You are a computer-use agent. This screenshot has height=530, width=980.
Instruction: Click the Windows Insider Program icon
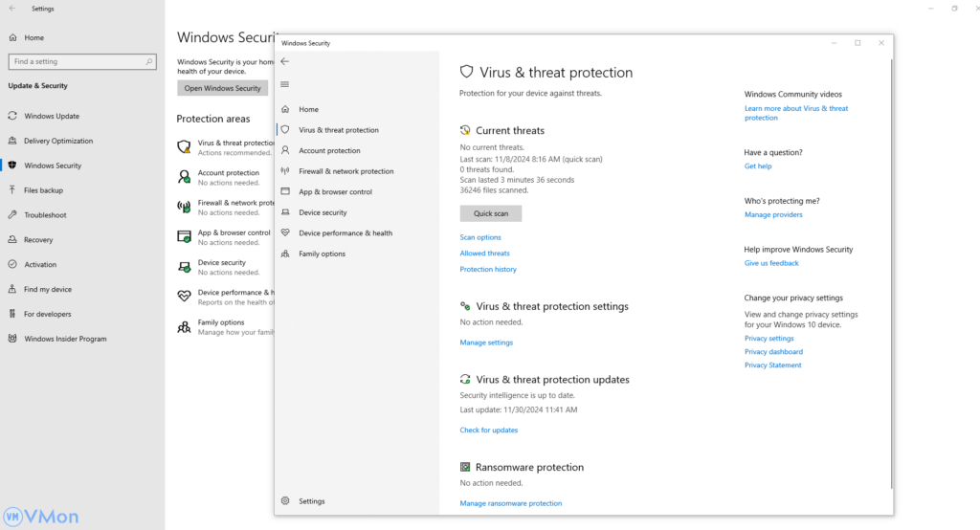click(12, 338)
